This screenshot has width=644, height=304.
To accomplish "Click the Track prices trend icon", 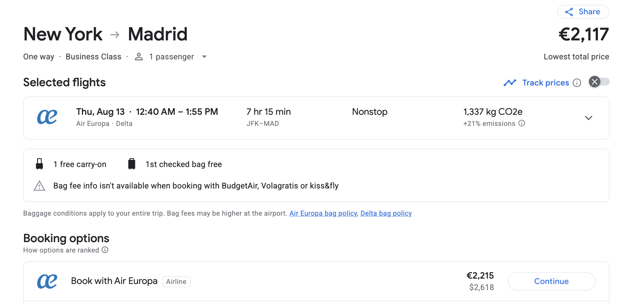I will (510, 83).
